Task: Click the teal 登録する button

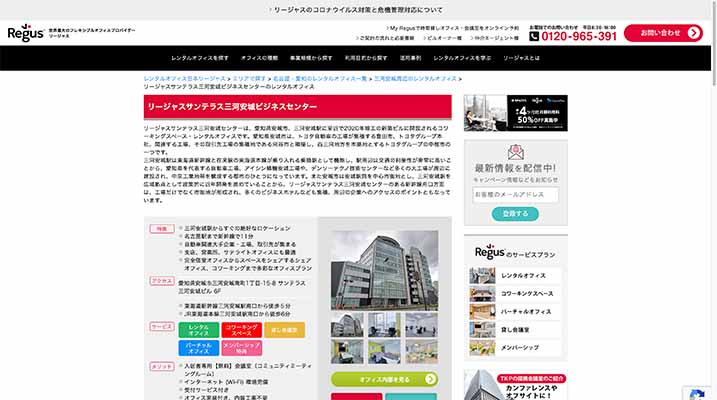Action: pyautogui.click(x=515, y=213)
